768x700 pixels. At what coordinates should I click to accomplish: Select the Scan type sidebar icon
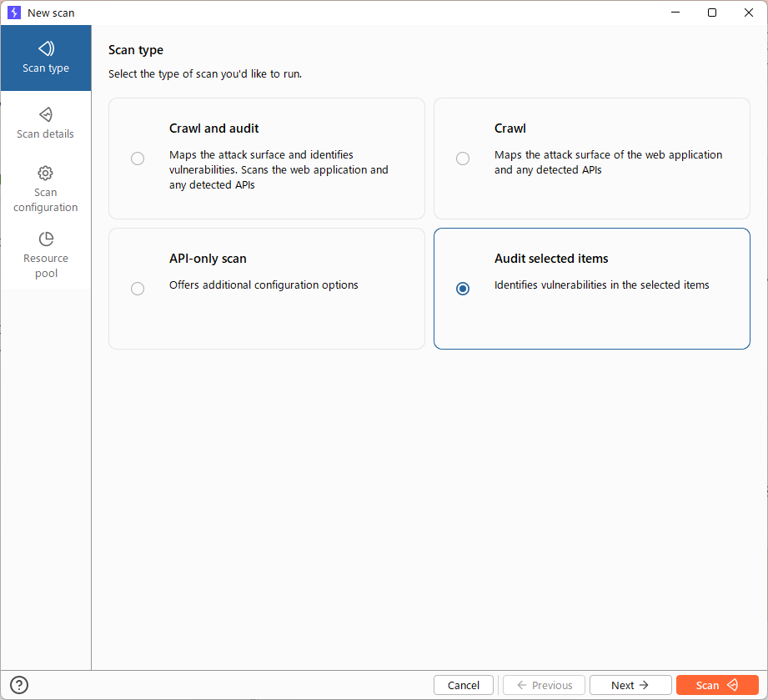tap(46, 50)
